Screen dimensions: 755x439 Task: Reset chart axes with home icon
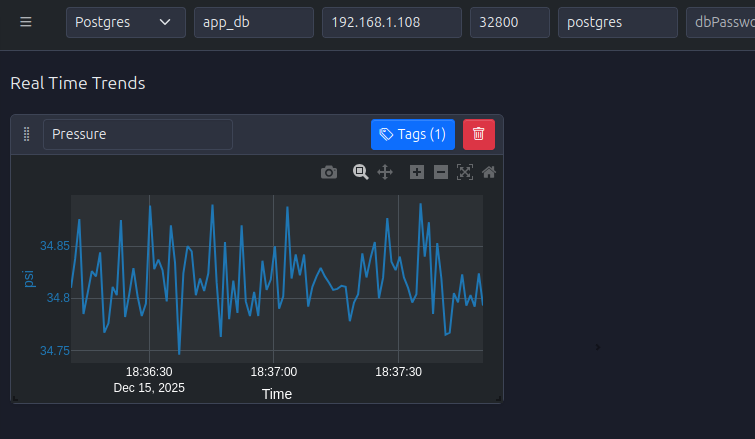click(489, 172)
